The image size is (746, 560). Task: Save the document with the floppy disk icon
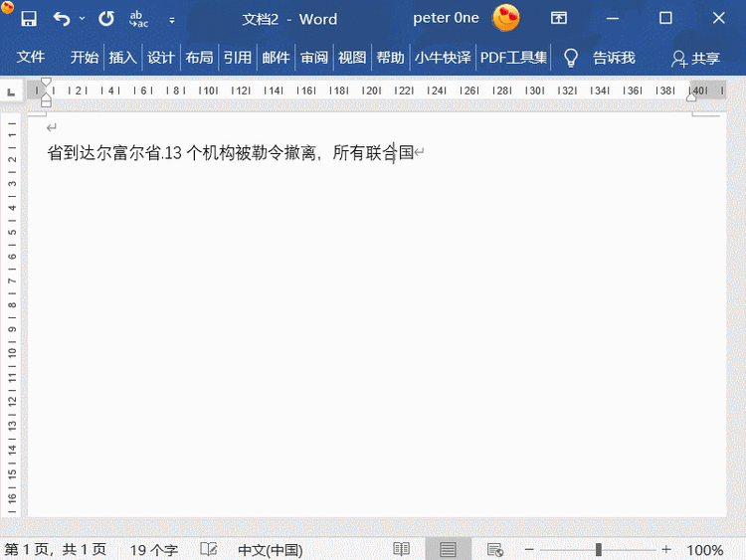(29, 19)
